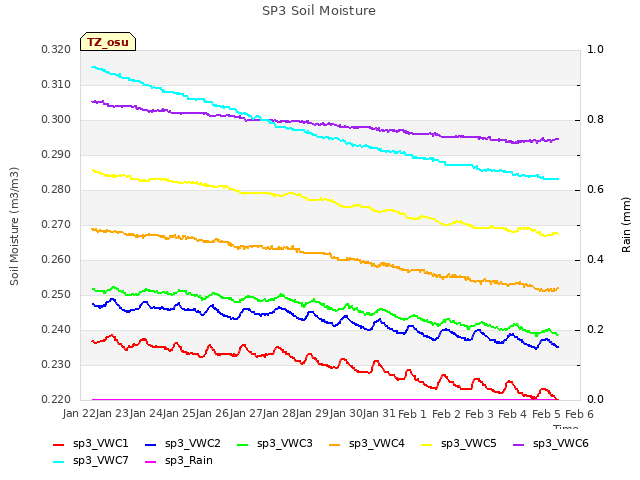Click the Jan 30 x-axis tick label

(x=346, y=413)
